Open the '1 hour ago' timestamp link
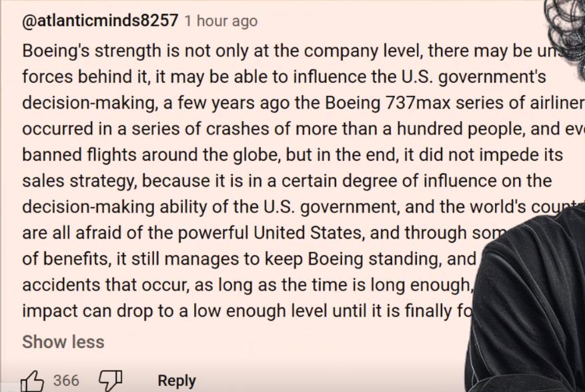The width and height of the screenshot is (585, 392). (221, 21)
